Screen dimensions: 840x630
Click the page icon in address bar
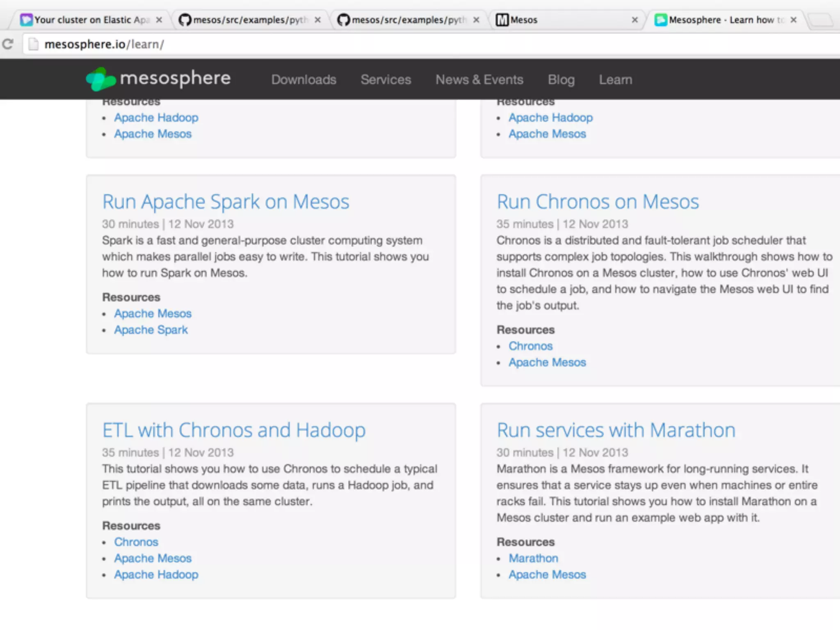point(34,44)
